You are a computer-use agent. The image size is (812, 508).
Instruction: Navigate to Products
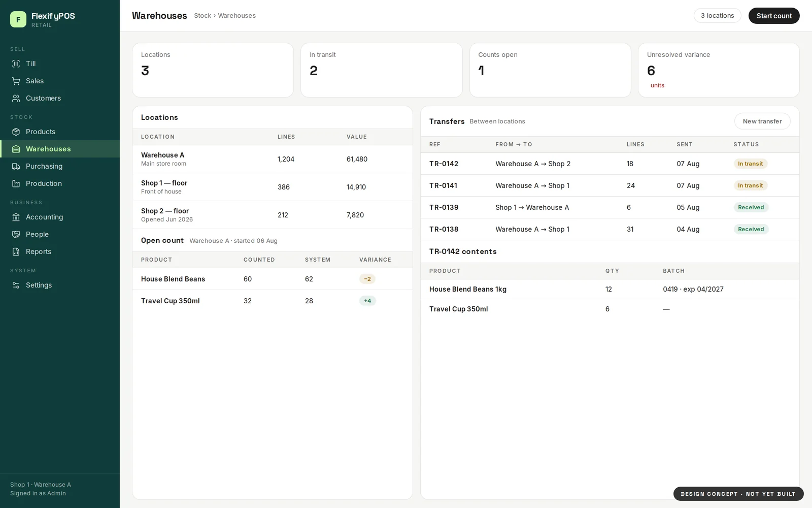coord(60,132)
